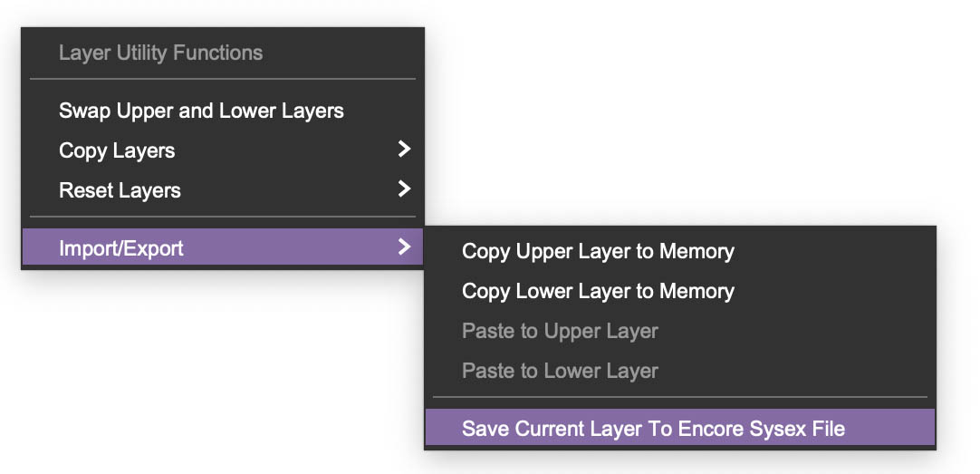Click the separator line under Reset Layers
Image resolution: width=980 pixels, height=474 pixels.
(223, 217)
